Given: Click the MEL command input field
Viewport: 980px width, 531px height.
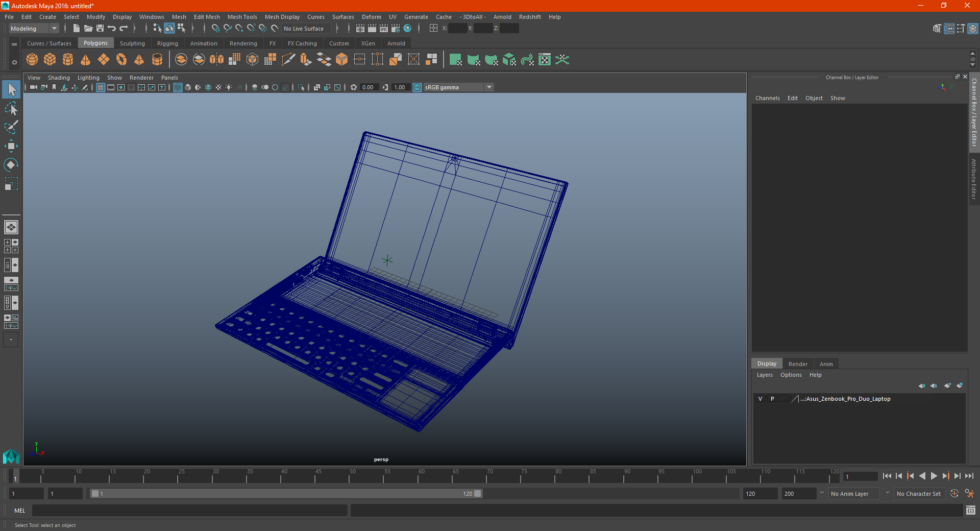Looking at the screenshot, I should point(190,511).
